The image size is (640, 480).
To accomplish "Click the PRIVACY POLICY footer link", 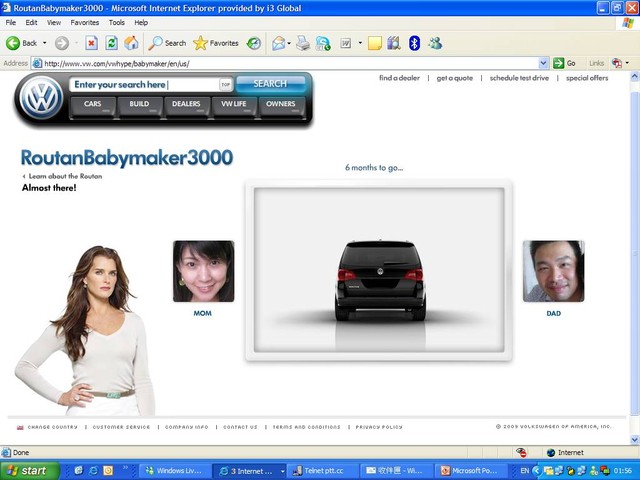I will coord(379,427).
